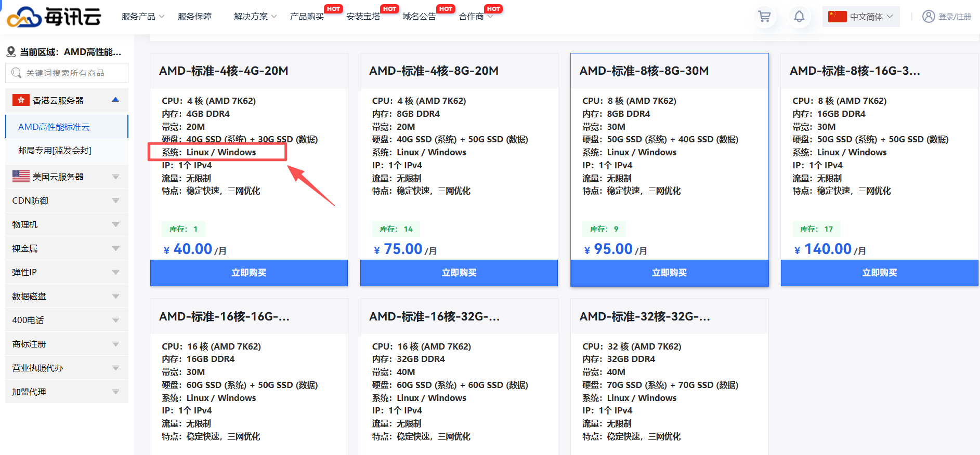Open the 中文简体 language dropdown
This screenshot has height=455, width=980.
pyautogui.click(x=861, y=17)
